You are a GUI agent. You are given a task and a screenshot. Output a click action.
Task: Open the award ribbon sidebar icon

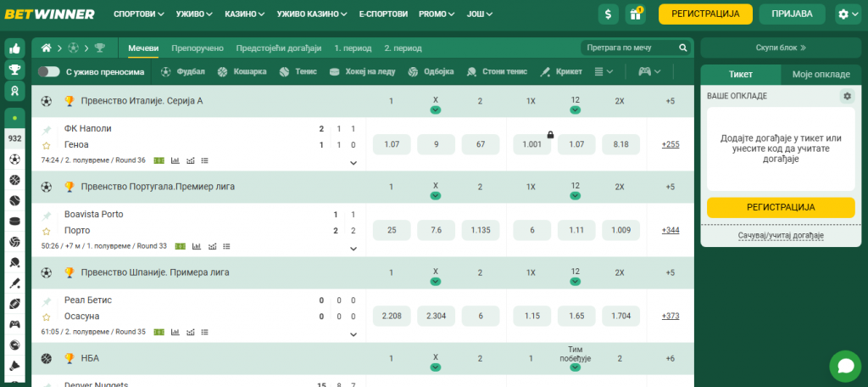(x=15, y=90)
